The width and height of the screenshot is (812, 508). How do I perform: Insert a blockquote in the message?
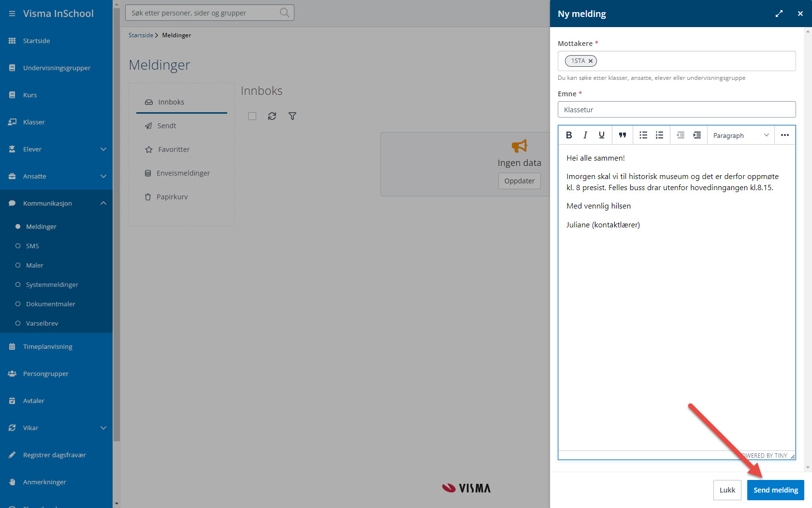[623, 135]
